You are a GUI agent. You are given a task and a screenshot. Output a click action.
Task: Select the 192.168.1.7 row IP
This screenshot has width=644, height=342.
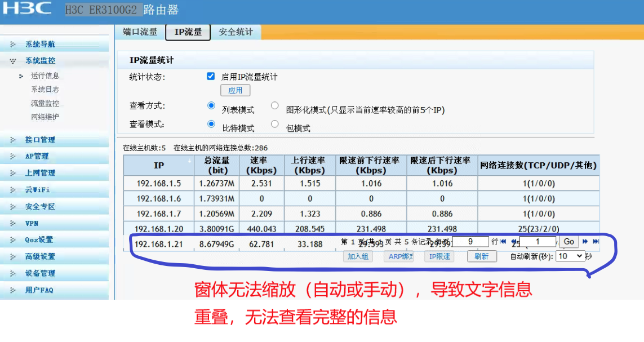[159, 214]
